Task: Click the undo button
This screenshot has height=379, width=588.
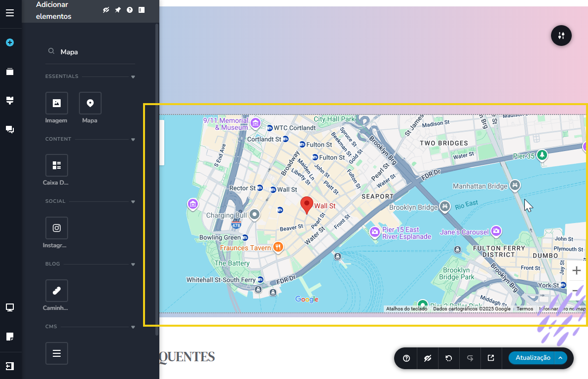Action: [x=448, y=358]
